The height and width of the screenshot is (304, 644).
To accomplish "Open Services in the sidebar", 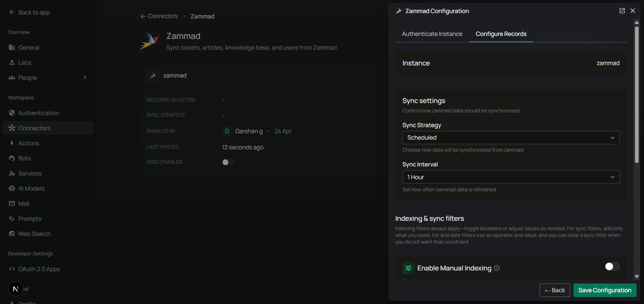I will (x=48, y=173).
